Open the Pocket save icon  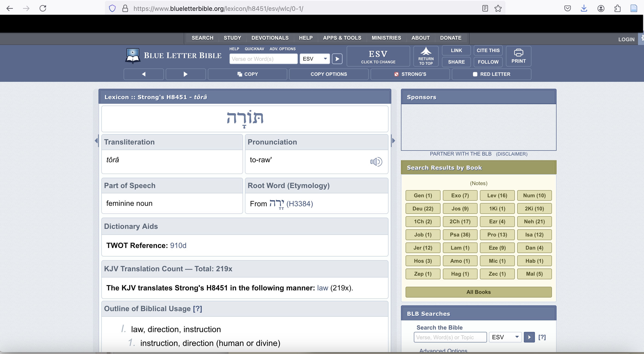click(568, 9)
